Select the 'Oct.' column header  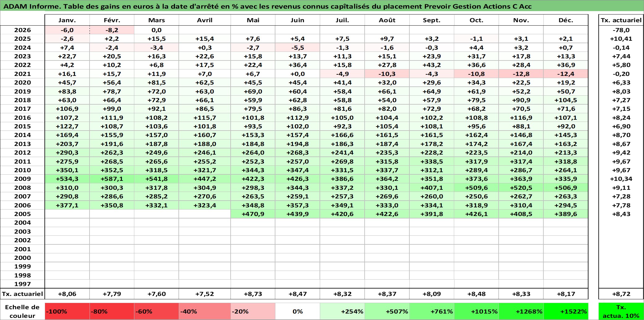tap(476, 20)
